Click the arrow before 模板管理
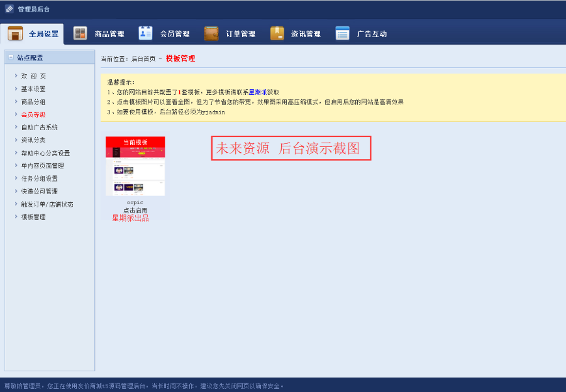Viewport: 566px width, 392px height. tap(16, 216)
